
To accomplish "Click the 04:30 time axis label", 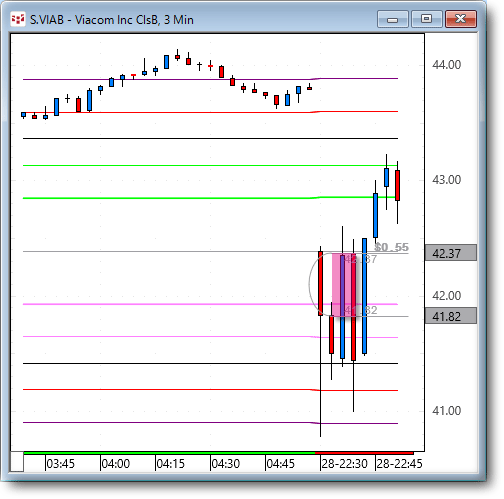I will coord(225,464).
